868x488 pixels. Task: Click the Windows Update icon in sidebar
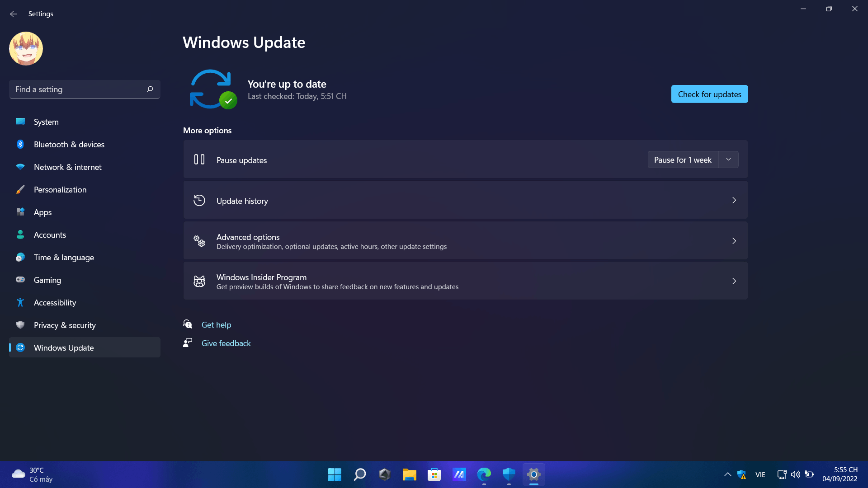[21, 347]
